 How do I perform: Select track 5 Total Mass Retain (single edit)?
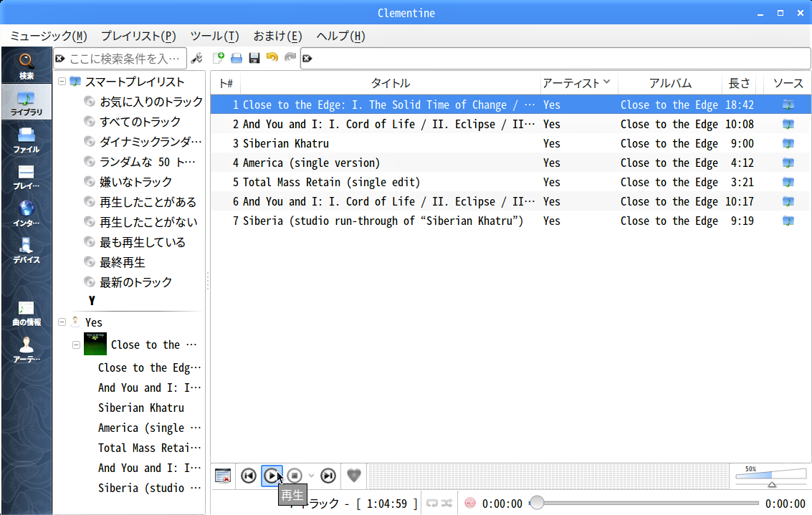[510, 182]
